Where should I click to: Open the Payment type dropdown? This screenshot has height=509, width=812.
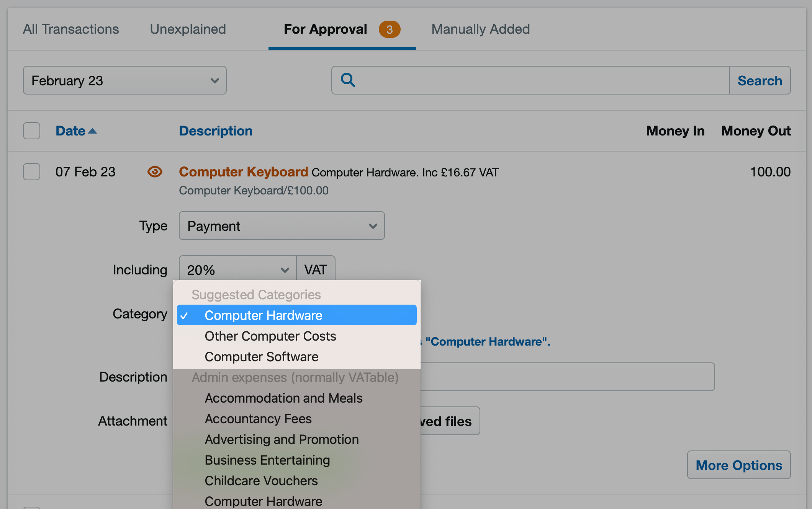pyautogui.click(x=282, y=226)
